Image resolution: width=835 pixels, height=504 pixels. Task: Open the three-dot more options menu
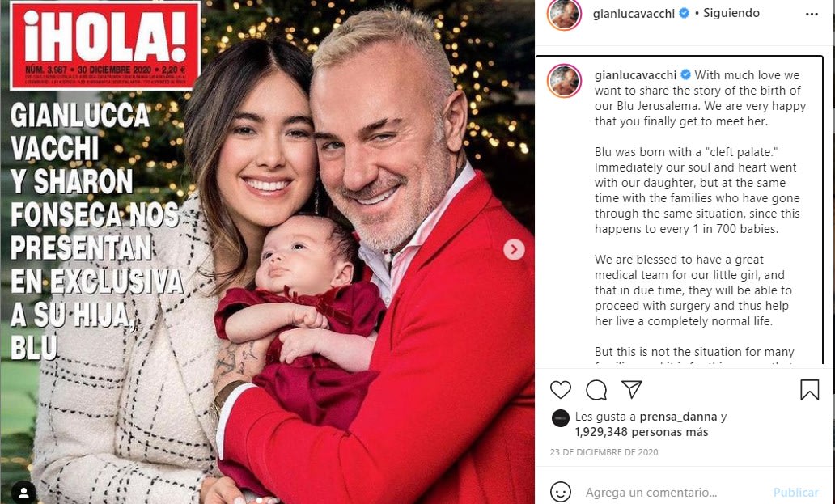[x=812, y=14]
